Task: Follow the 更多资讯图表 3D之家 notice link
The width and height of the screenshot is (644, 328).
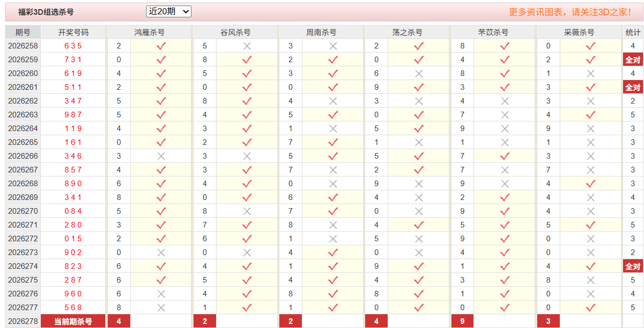Action: pyautogui.click(x=570, y=12)
